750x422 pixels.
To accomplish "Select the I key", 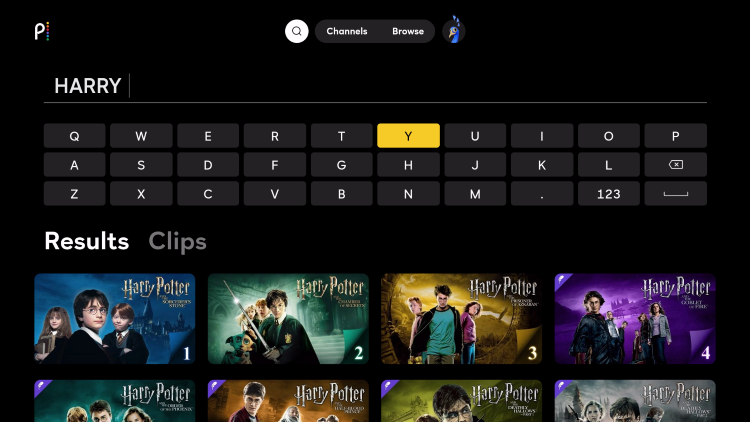I will pos(542,136).
